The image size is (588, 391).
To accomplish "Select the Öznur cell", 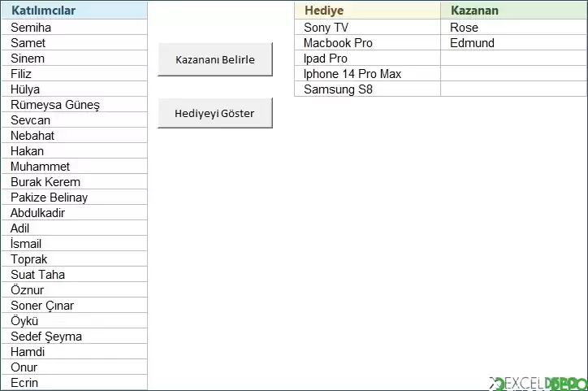I will point(74,289).
